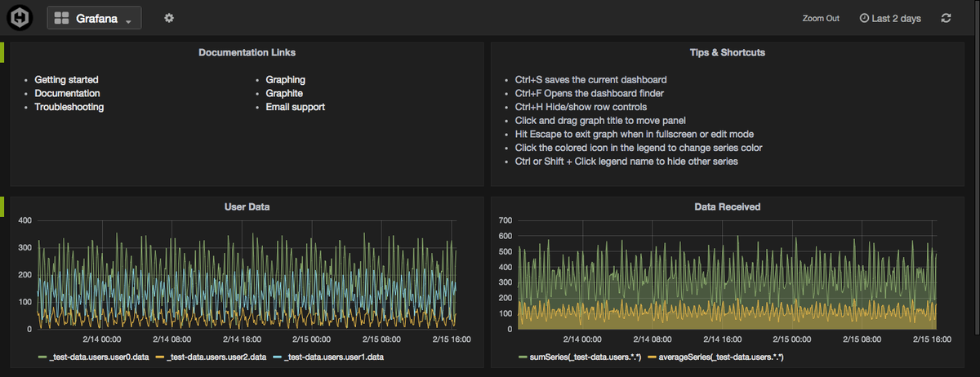Click the Hosted Graphite logo icon
Image resolution: width=980 pixels, height=377 pixels.
coord(18,17)
